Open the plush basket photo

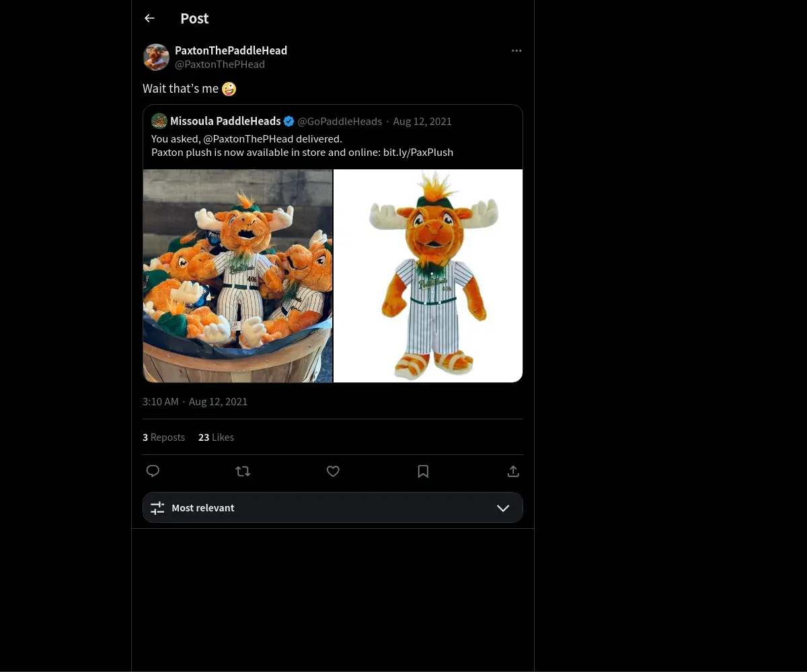point(237,276)
